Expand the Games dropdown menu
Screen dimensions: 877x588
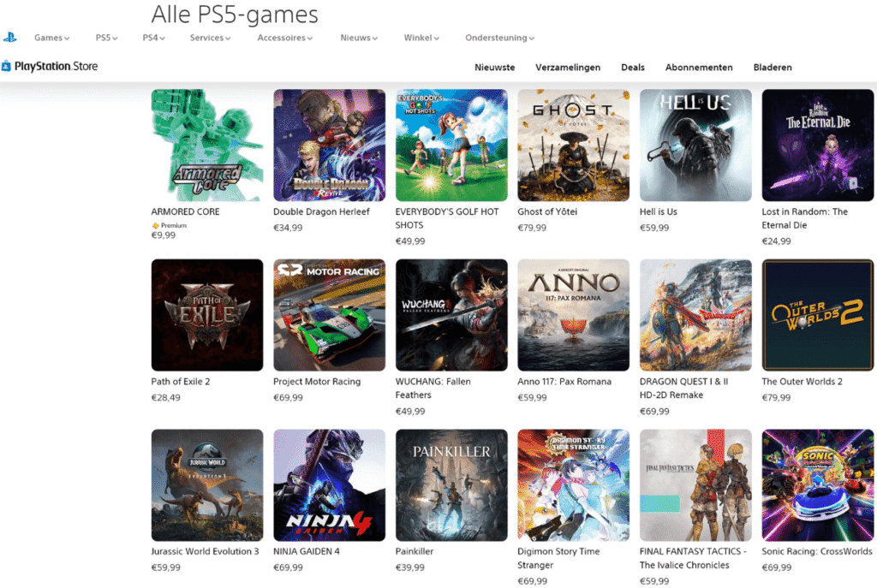click(51, 38)
